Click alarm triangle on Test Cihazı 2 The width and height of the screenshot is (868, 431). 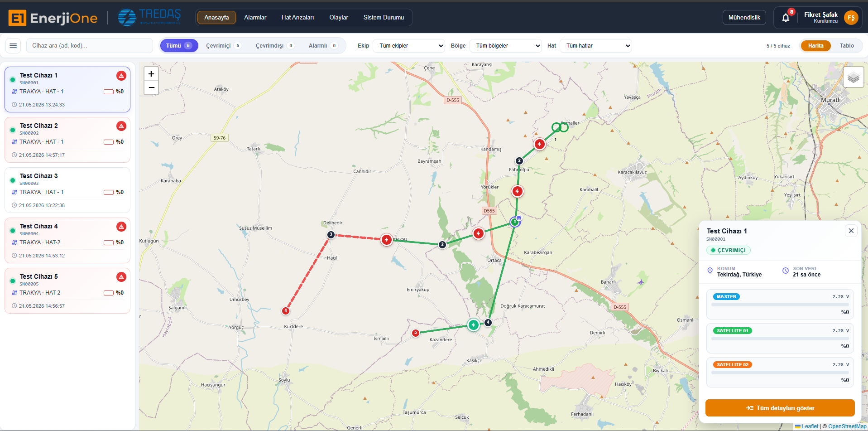click(121, 126)
